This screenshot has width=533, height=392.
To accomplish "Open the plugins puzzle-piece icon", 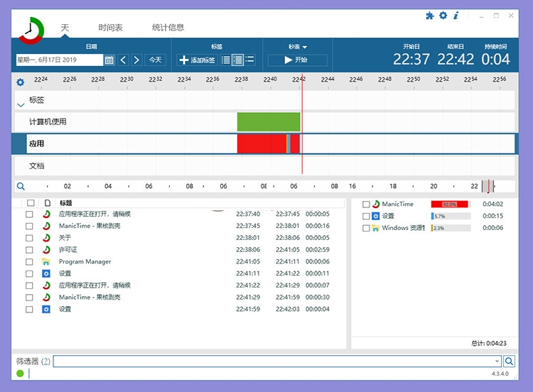I will (429, 16).
